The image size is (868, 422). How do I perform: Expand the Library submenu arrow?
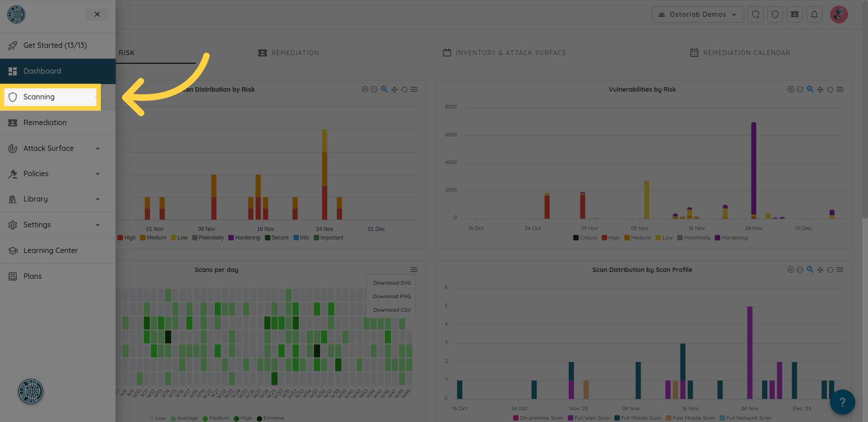pos(98,199)
